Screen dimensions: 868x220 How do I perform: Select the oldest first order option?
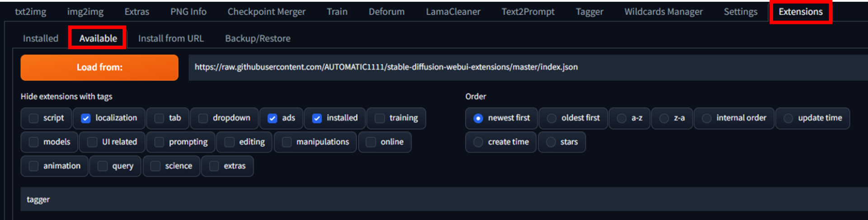coord(552,118)
